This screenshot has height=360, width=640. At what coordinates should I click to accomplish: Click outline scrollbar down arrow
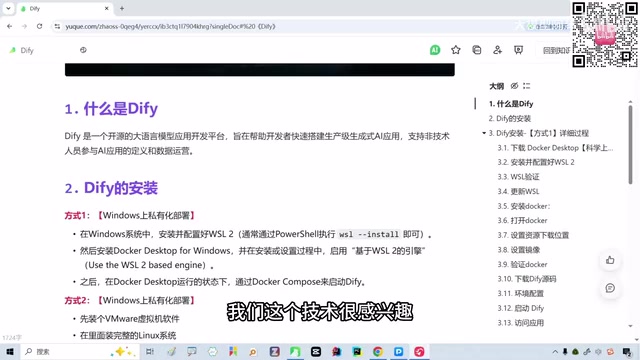coord(630,326)
